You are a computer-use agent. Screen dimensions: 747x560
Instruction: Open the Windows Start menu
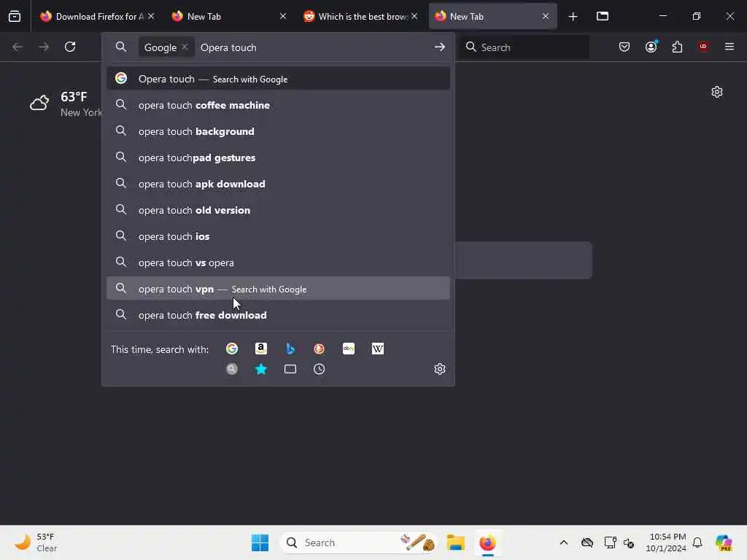[x=260, y=542]
